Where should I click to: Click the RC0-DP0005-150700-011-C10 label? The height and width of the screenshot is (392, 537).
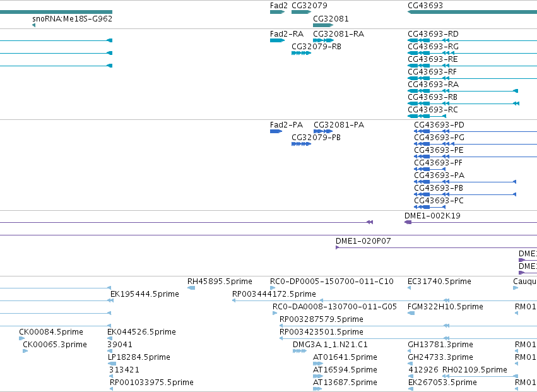331,282
